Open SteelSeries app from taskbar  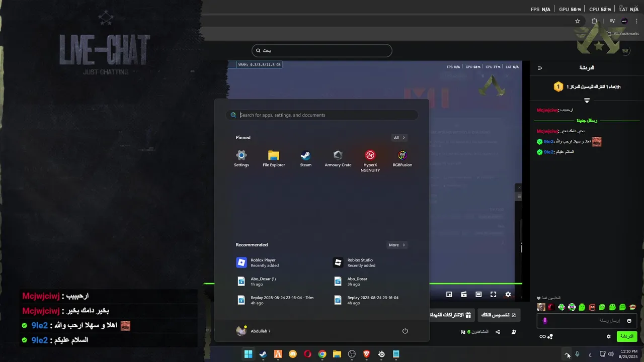tap(381, 354)
